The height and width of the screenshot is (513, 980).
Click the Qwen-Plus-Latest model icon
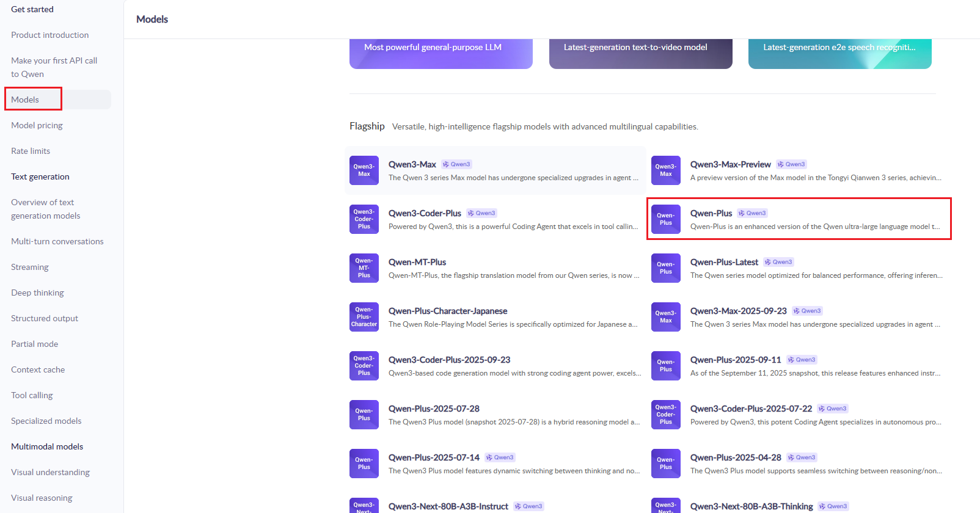666,268
